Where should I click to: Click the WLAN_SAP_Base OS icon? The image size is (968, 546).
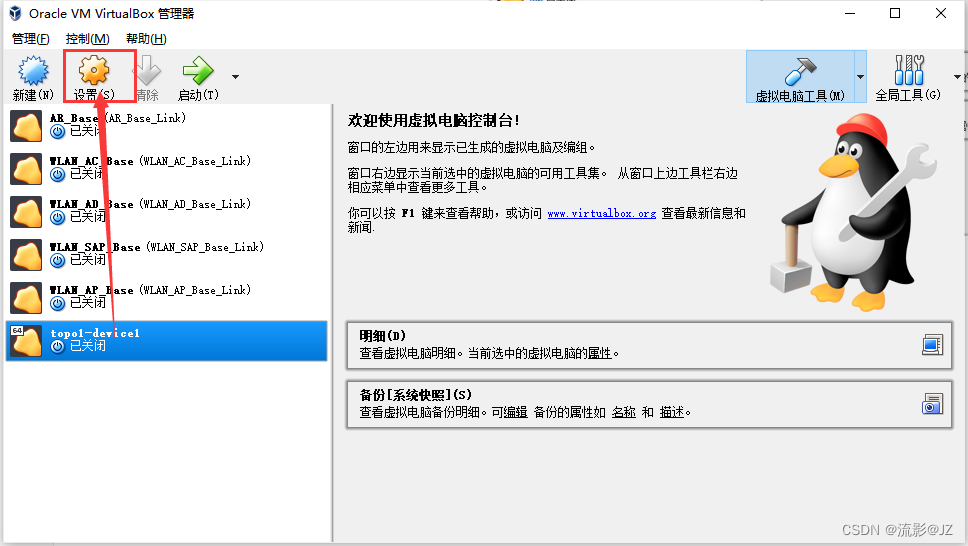(27, 255)
